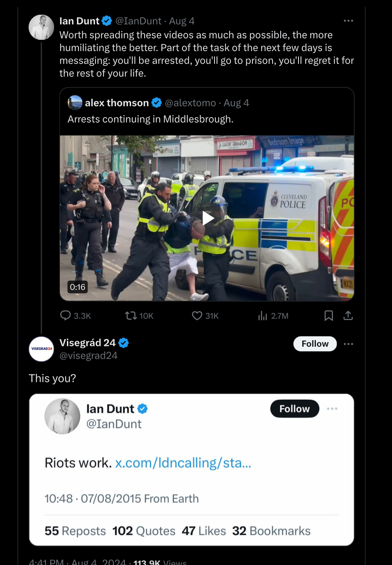Open the @visegrad24 handle

[x=89, y=356]
